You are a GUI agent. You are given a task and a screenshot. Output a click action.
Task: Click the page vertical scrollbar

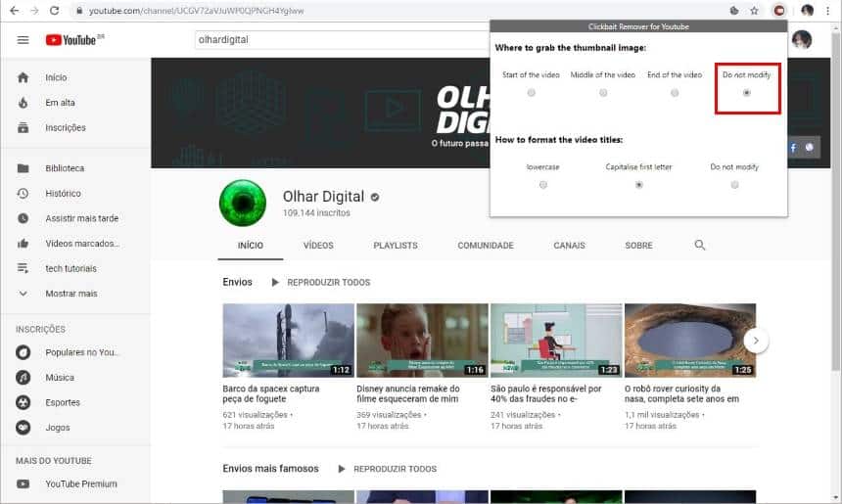tap(835, 204)
